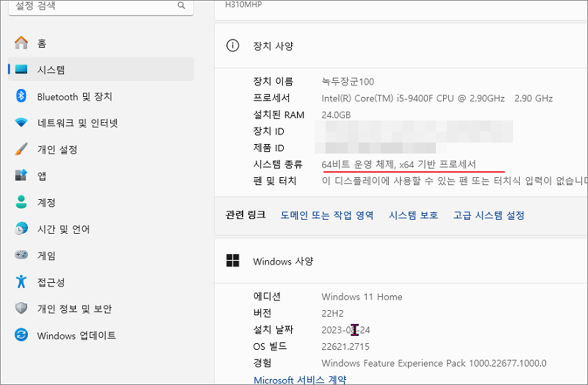Click the Windows Update sync icon
Screen dimensions: 588x385
click(21, 336)
